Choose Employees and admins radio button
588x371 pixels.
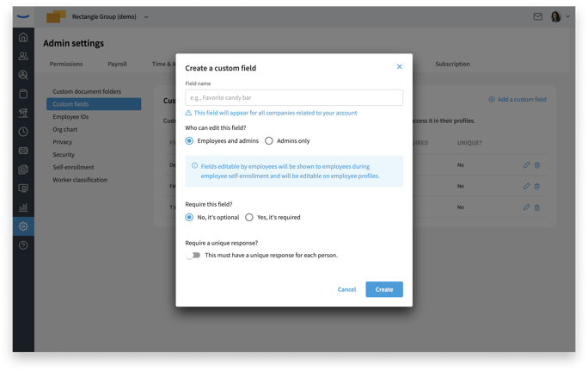tap(189, 141)
